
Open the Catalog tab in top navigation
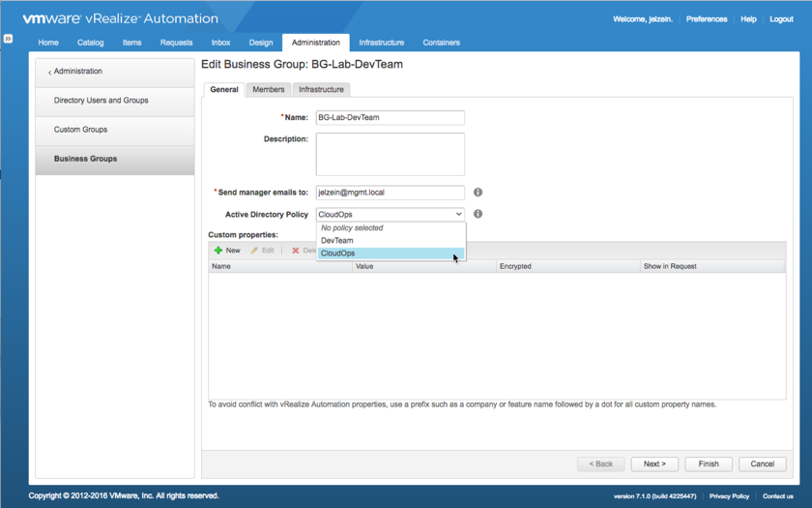90,43
